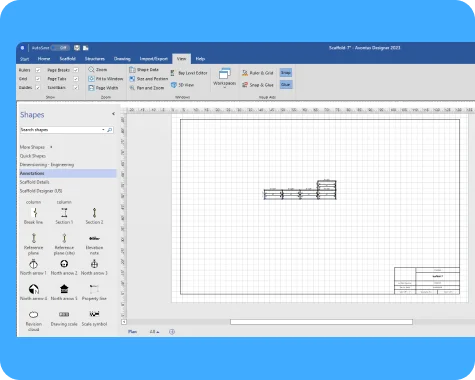Viewport: 475px width, 380px height.
Task: Collapse the Shapes panel with arrow
Action: pos(113,114)
